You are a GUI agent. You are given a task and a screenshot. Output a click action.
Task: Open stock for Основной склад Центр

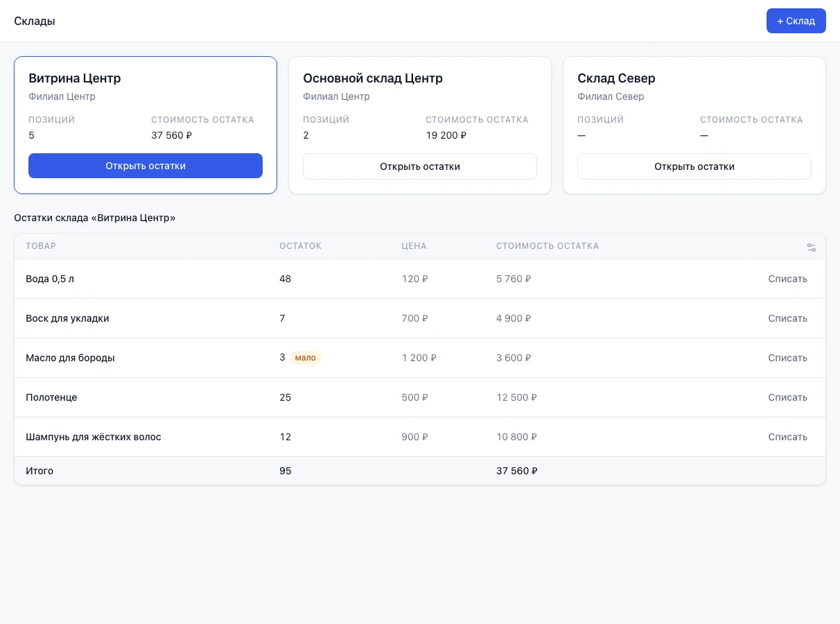(420, 166)
